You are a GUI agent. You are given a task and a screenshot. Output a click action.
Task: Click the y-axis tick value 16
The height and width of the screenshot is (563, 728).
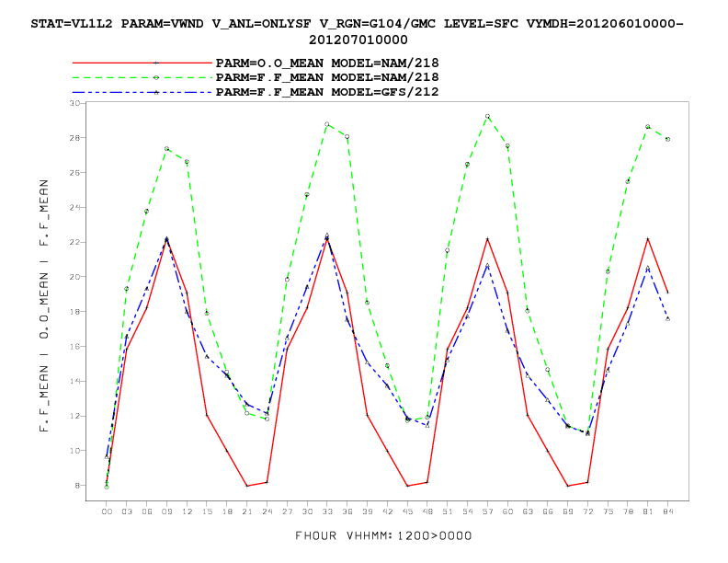tap(74, 347)
